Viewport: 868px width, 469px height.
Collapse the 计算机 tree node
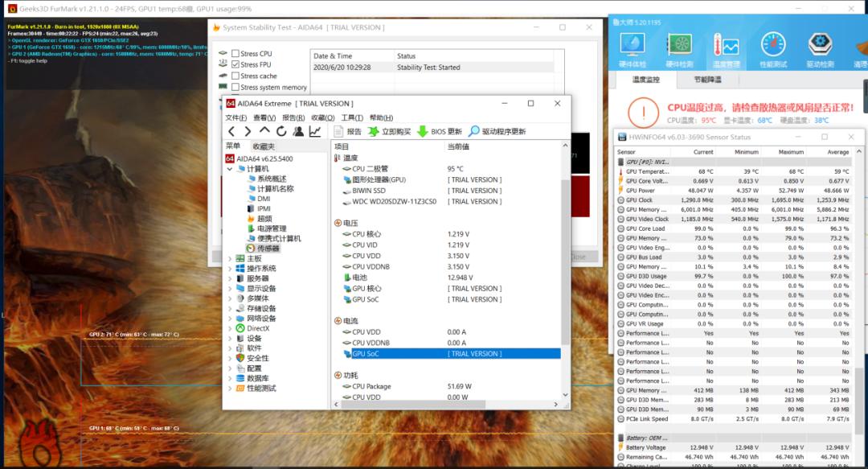[x=230, y=168]
